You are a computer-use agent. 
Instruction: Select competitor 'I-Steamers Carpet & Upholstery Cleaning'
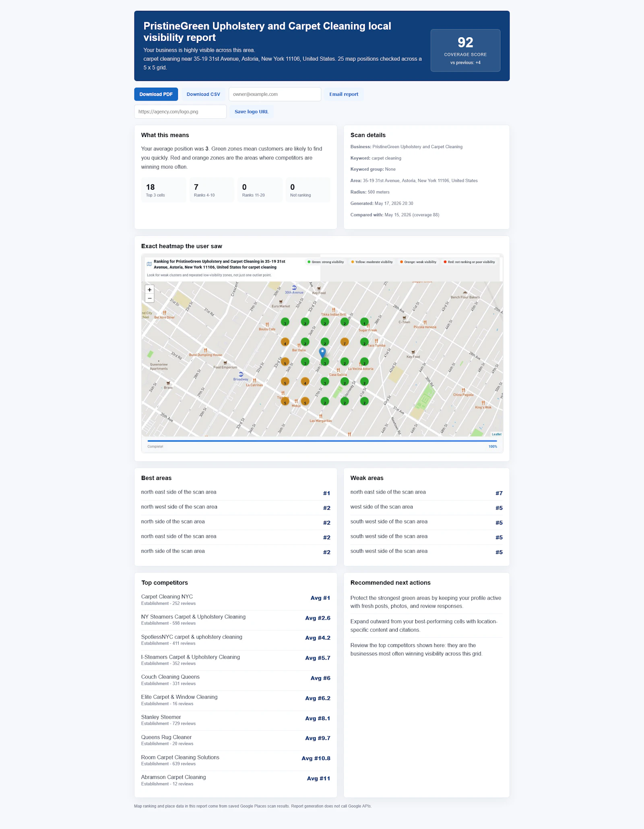pyautogui.click(x=235, y=660)
